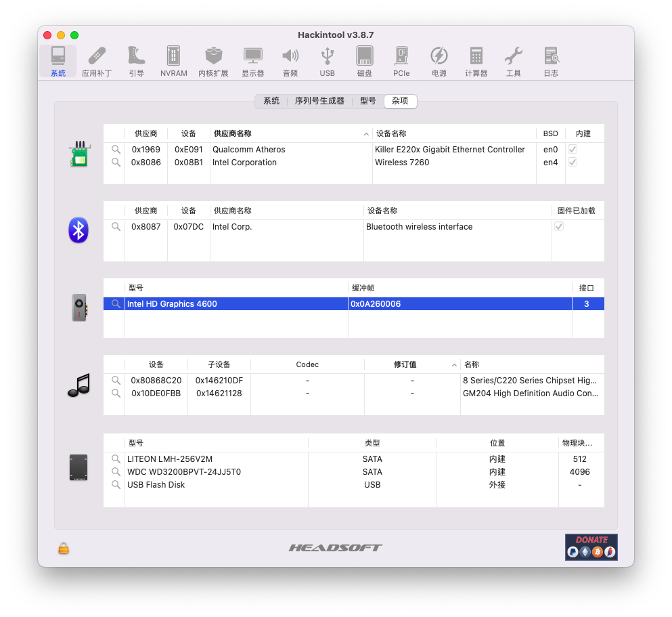The height and width of the screenshot is (617, 672).
Task: Click the magnifier beside LITEON LMH-256V2M
Action: coord(116,459)
